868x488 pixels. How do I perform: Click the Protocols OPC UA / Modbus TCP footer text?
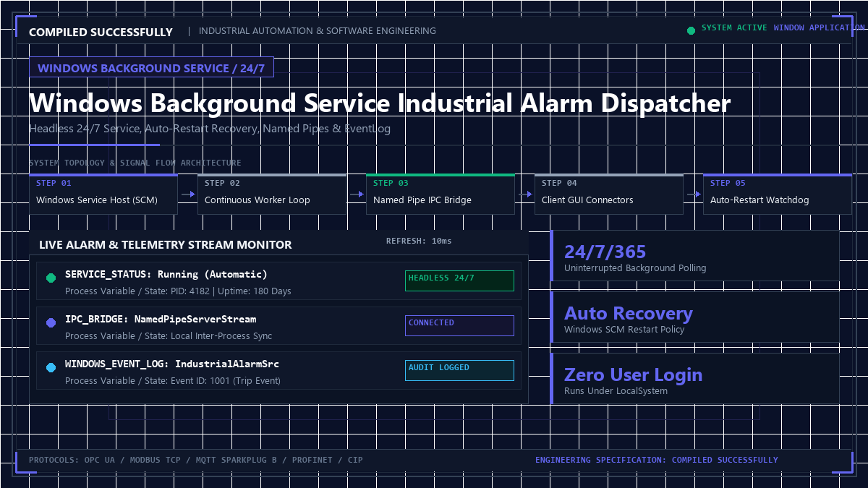click(x=196, y=460)
